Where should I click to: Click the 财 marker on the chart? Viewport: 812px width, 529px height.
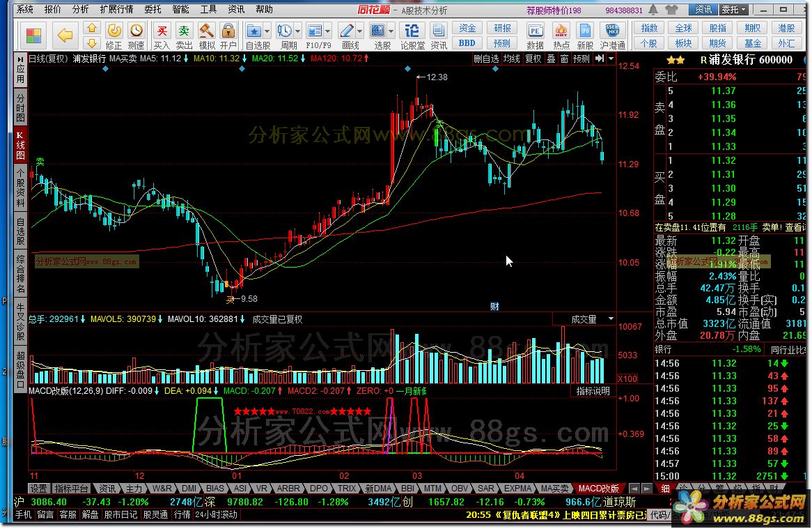click(x=494, y=306)
